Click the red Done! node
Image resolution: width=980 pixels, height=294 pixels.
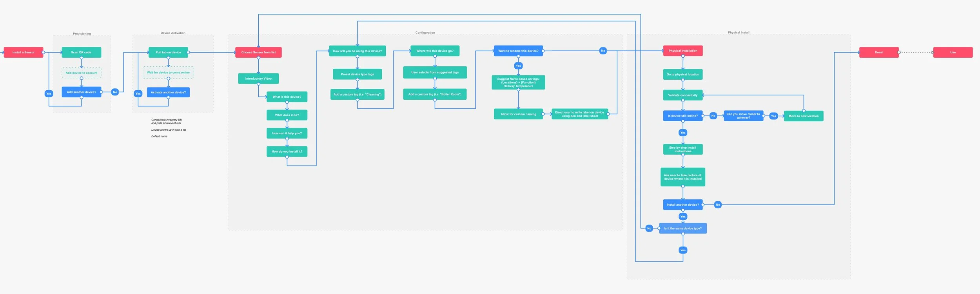coord(879,52)
